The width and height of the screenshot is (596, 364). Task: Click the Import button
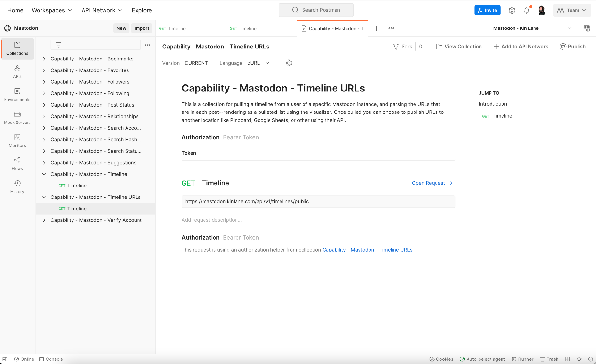pos(142,28)
